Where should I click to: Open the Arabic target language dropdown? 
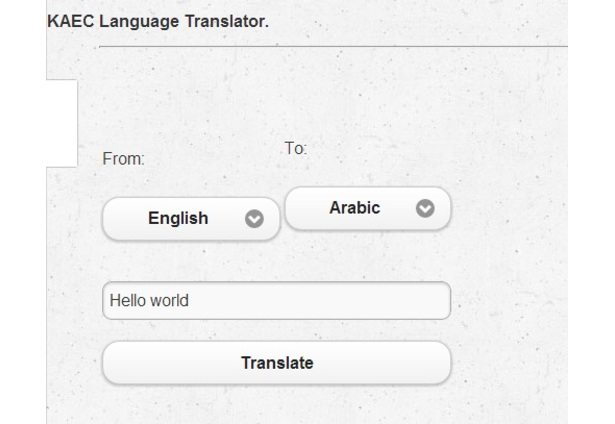(368, 208)
